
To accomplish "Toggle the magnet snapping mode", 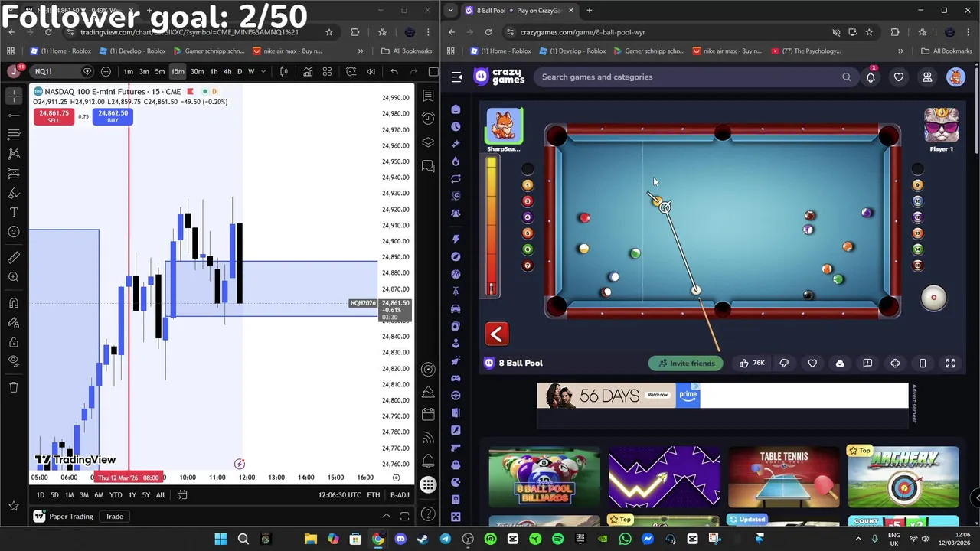I will [x=14, y=304].
